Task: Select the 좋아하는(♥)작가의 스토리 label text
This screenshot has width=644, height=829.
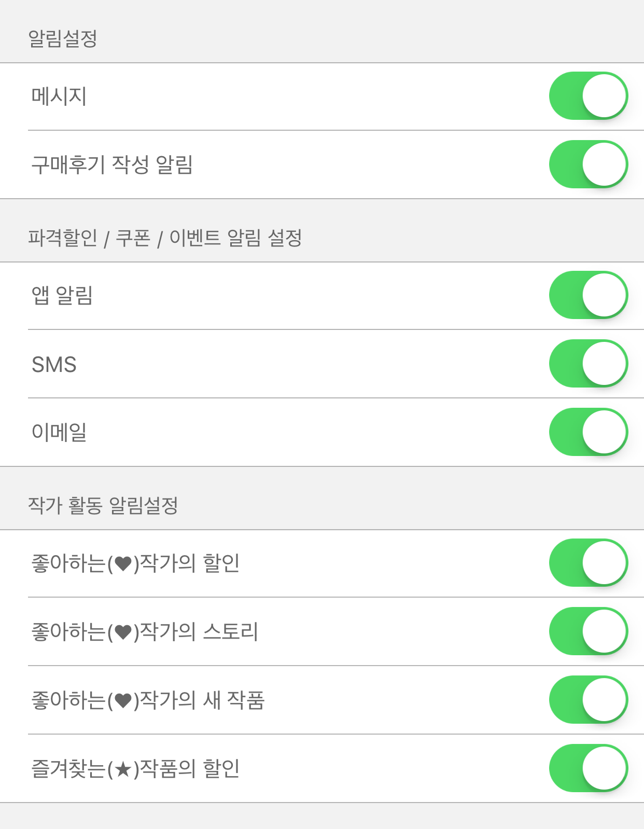Action: click(145, 632)
